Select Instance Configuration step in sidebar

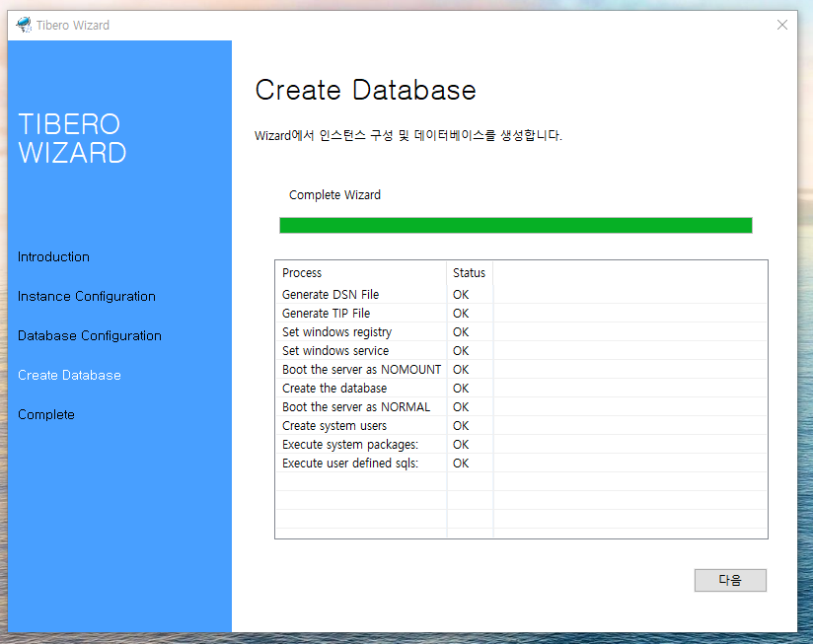pyautogui.click(x=87, y=296)
